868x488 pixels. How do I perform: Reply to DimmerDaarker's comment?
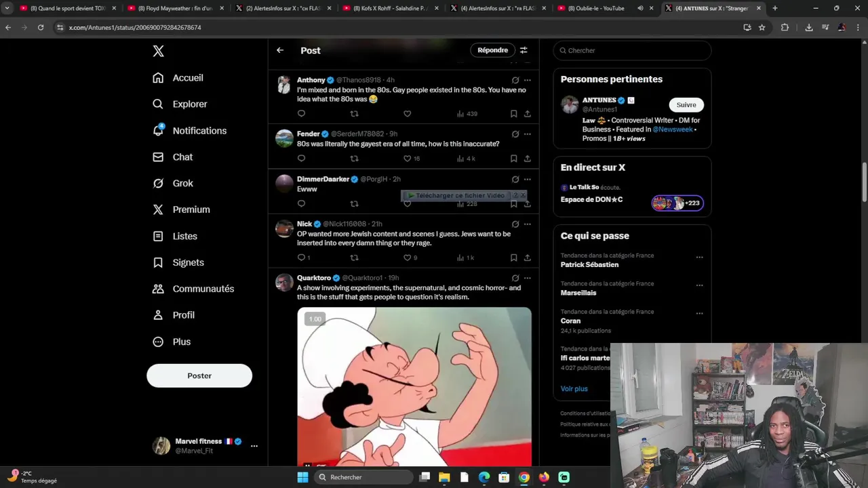[302, 204]
